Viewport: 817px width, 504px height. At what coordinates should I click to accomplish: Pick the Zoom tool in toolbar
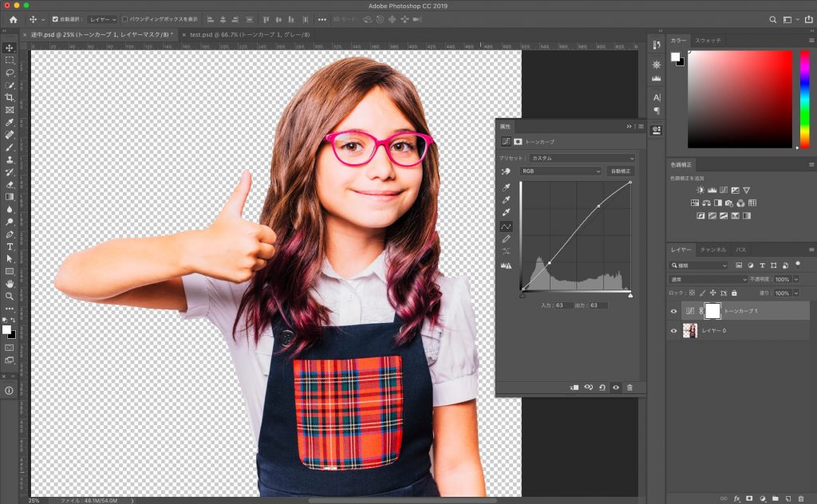point(10,296)
